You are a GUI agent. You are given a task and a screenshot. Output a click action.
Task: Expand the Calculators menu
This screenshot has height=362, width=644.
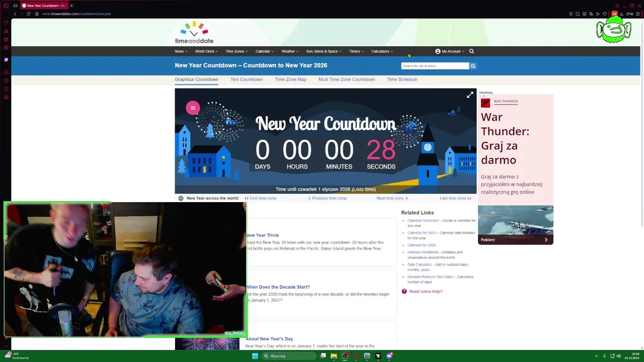[382, 51]
